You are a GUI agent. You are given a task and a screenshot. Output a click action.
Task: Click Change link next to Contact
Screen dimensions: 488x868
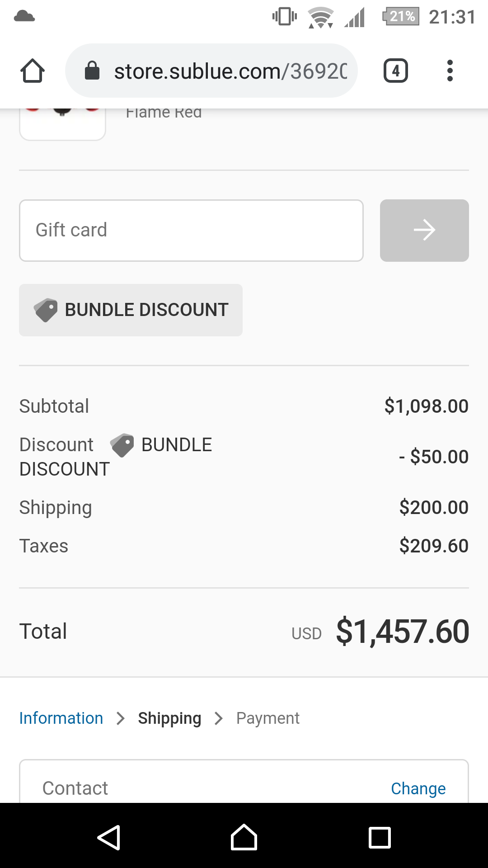pyautogui.click(x=418, y=788)
